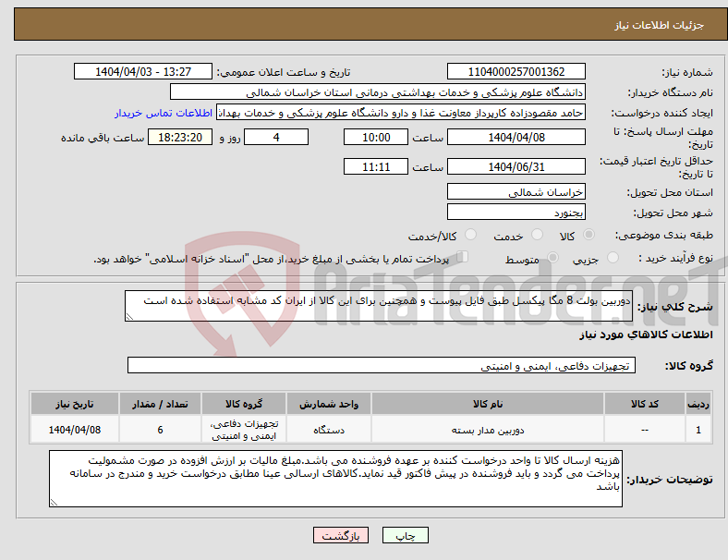This screenshot has width=728, height=560.
Task: Click the buyer notes text area
Action: click(x=335, y=479)
